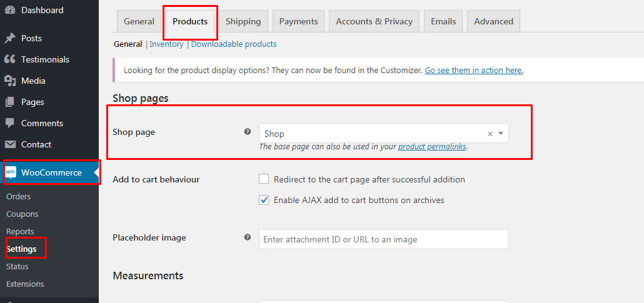Click the Add to cart behaviour label
Screen dimensions: 644x303
tap(156, 179)
